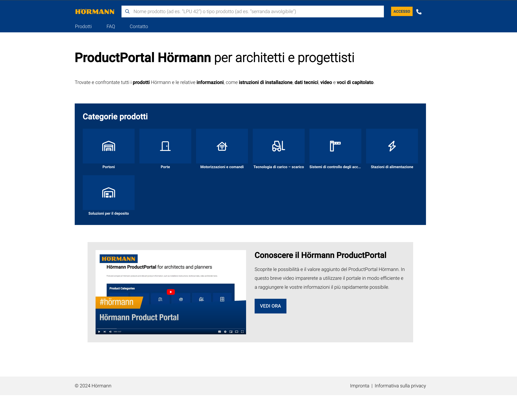Click the "Conoscere il Hörmann ProductPortal" heading
The height and width of the screenshot is (420, 517).
tap(320, 255)
